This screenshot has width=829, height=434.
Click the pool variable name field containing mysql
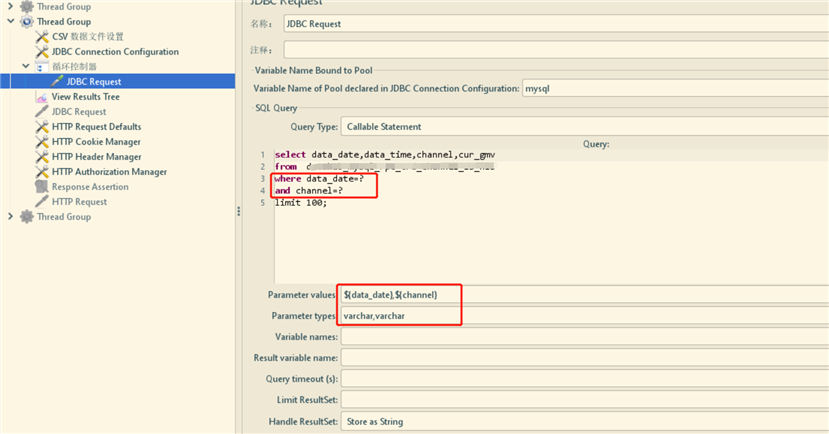pos(676,88)
